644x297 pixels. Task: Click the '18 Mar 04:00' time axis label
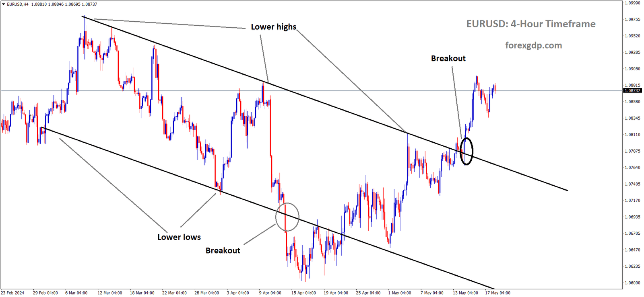(x=142, y=293)
